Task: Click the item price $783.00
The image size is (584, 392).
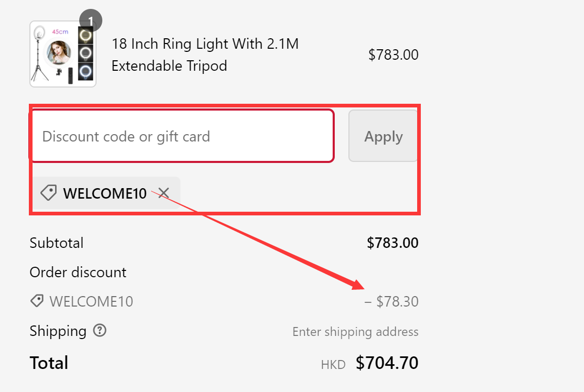Action: [394, 54]
